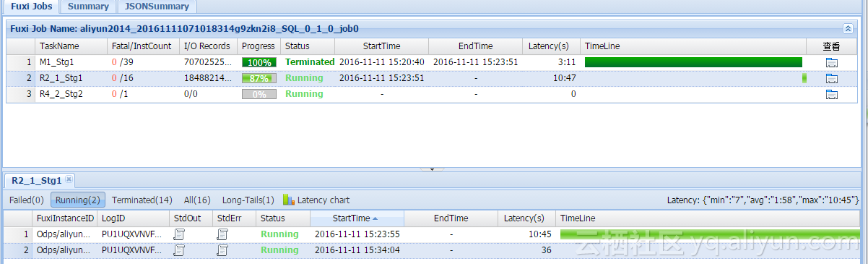Open view icon for R2_1_Stg1 task
Screen dimensions: 868x264
[x=831, y=78]
